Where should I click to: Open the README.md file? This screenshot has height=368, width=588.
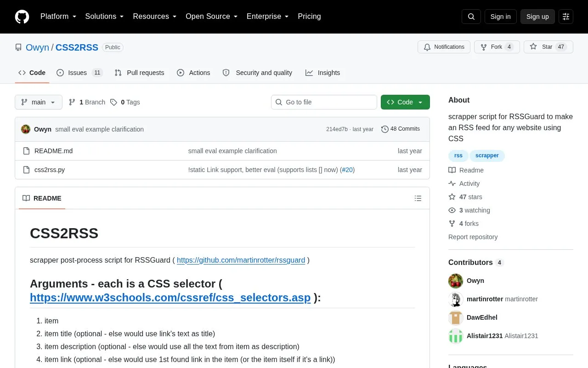pyautogui.click(x=53, y=151)
